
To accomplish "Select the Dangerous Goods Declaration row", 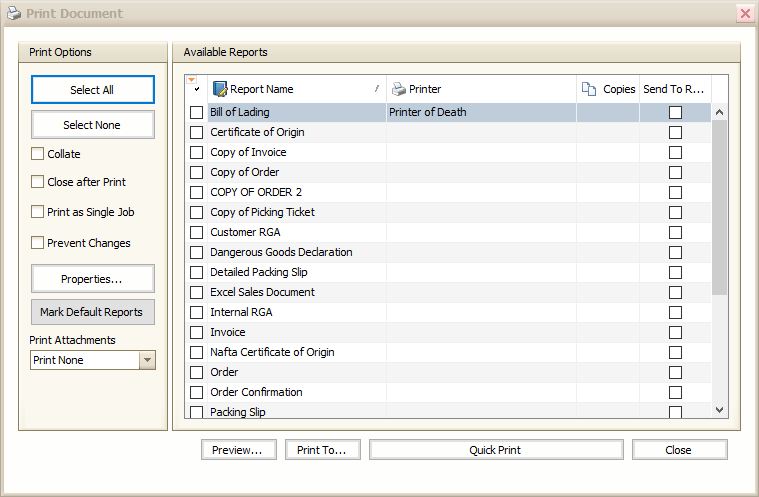I will pyautogui.click(x=281, y=252).
